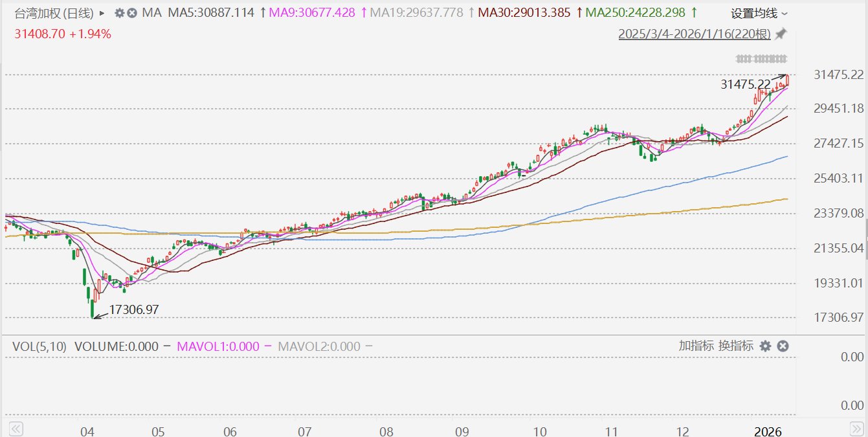Expand the triangle next to 台湾加权 (日线)
This screenshot has height=437, width=868.
[x=102, y=13]
